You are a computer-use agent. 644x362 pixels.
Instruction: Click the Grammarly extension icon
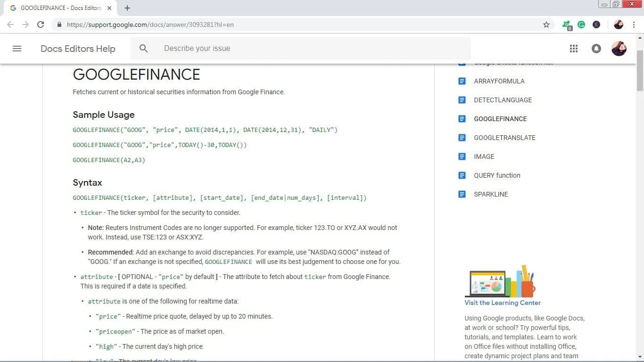pos(581,25)
